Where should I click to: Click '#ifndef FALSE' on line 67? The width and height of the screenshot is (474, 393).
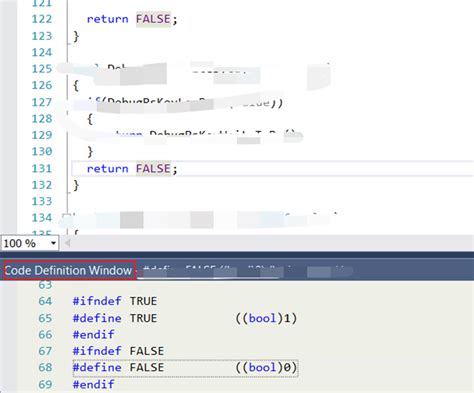point(118,351)
